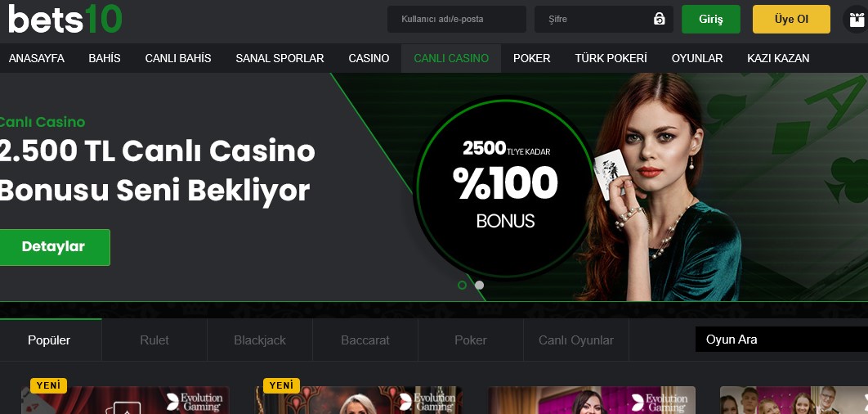Focus the Şifre password field
This screenshot has width=868, height=414.
[x=603, y=20]
